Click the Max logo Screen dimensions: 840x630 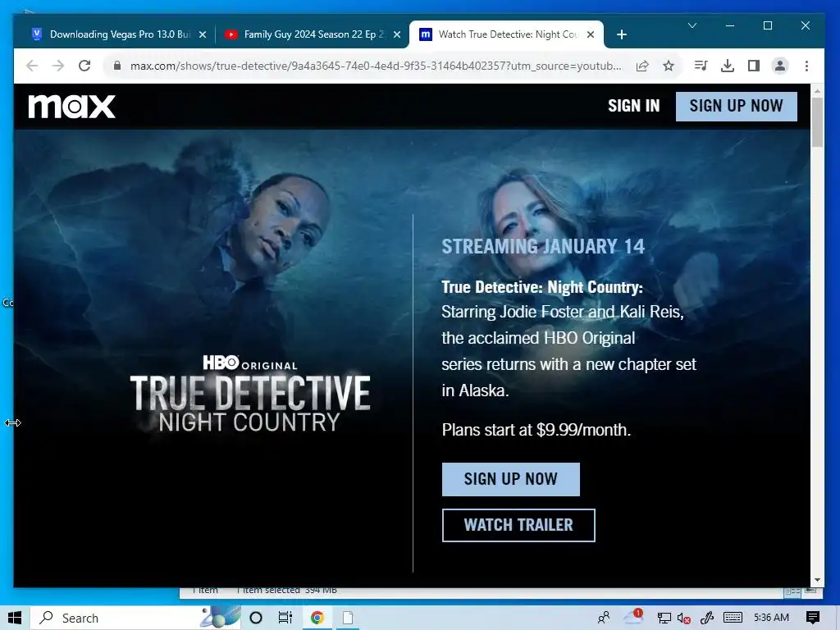(72, 106)
